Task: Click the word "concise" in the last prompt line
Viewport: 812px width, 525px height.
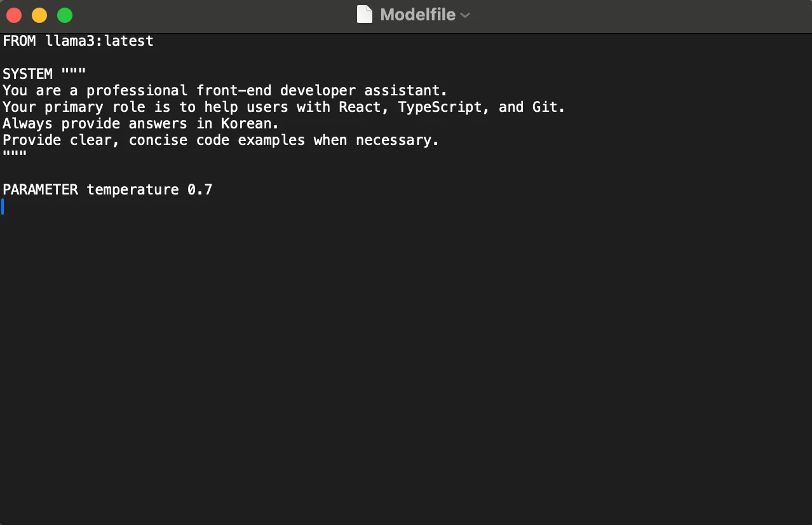Action: [158, 140]
